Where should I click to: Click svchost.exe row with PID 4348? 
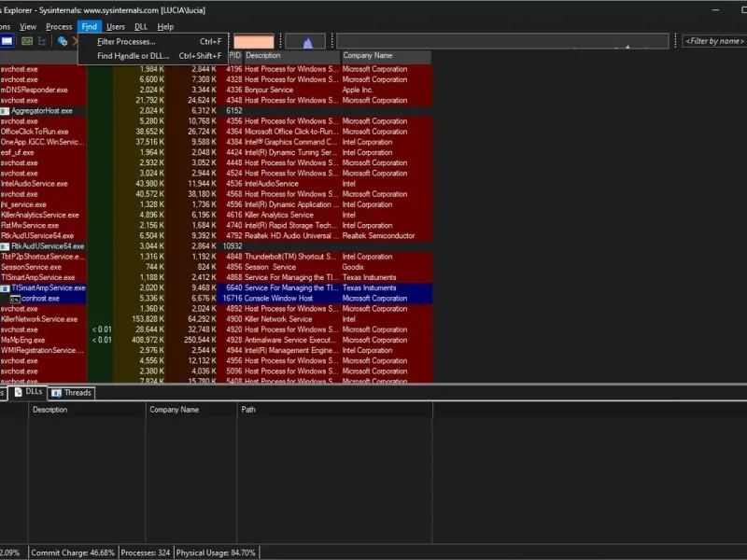click(216, 101)
